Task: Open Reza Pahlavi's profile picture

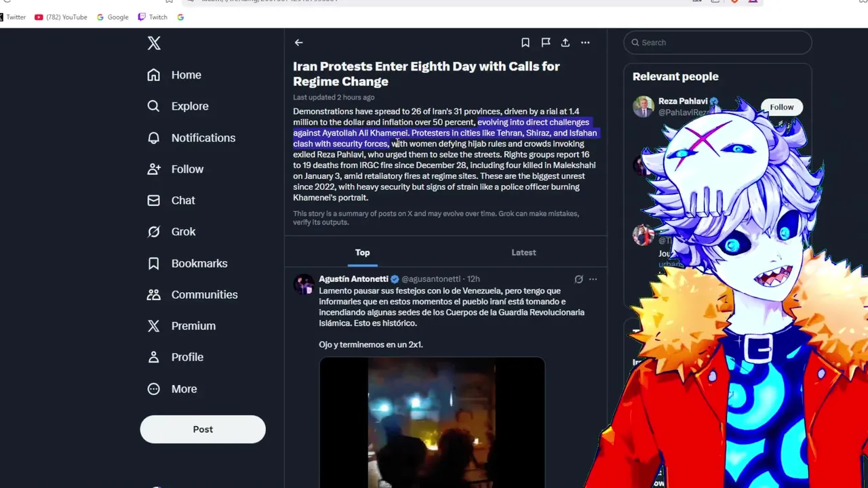Action: 644,106
